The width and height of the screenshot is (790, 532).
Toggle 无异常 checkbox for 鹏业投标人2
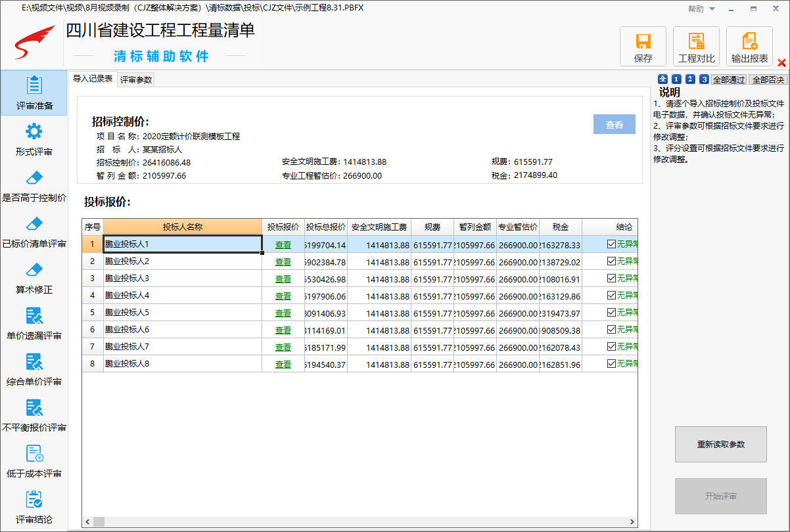[612, 261]
